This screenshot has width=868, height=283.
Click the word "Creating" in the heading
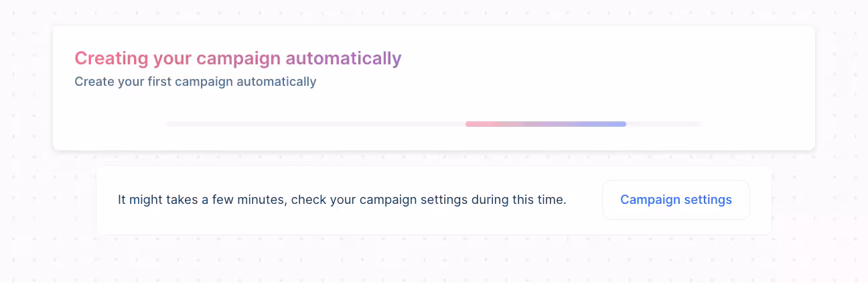pos(111,58)
